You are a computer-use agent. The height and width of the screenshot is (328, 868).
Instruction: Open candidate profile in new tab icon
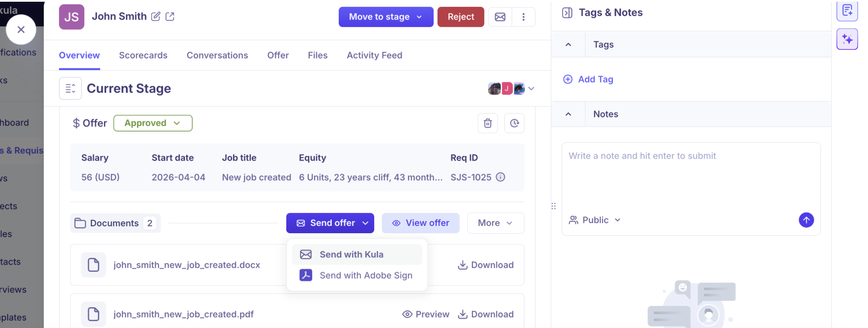(x=170, y=16)
